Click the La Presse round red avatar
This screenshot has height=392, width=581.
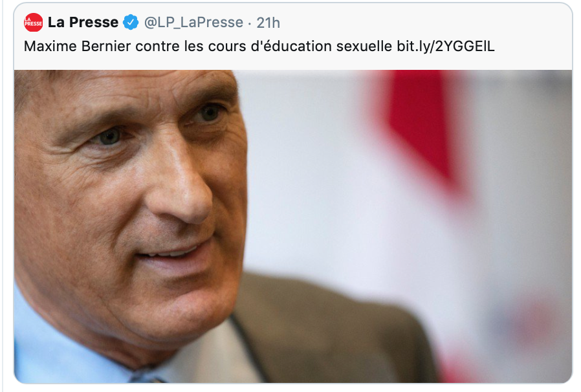point(34,22)
